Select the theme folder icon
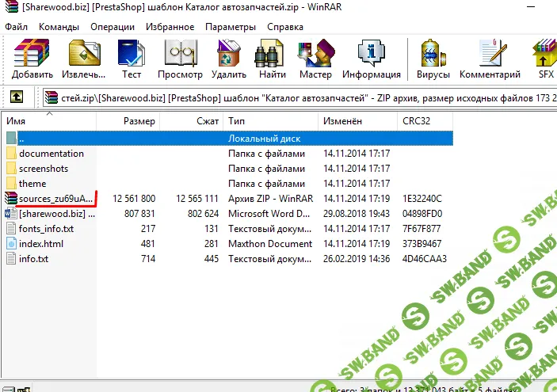Screen dimensions: 557x392 pos(11,183)
